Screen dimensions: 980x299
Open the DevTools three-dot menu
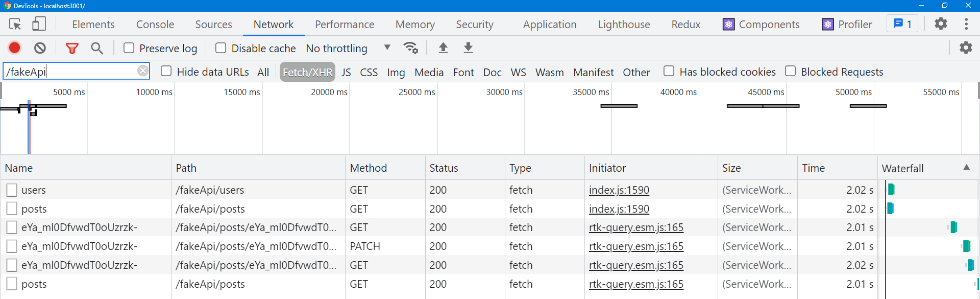pyautogui.click(x=966, y=24)
